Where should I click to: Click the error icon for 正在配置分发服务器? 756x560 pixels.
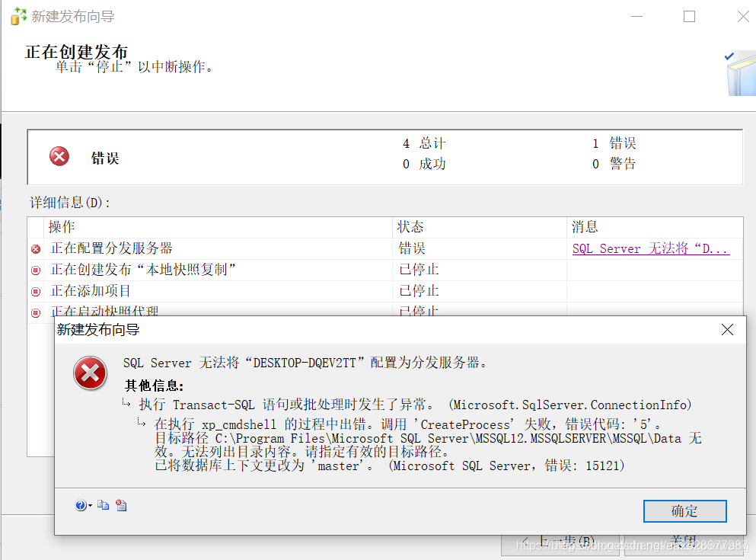(36, 249)
